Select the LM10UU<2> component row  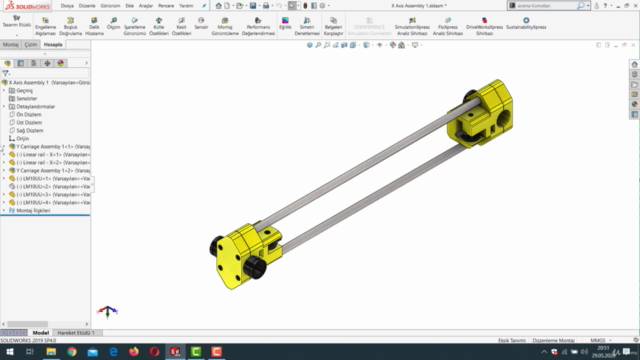(49, 187)
